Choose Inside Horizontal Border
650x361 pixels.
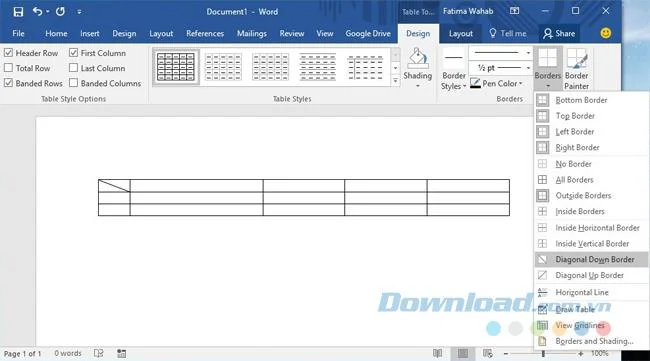tap(591, 228)
